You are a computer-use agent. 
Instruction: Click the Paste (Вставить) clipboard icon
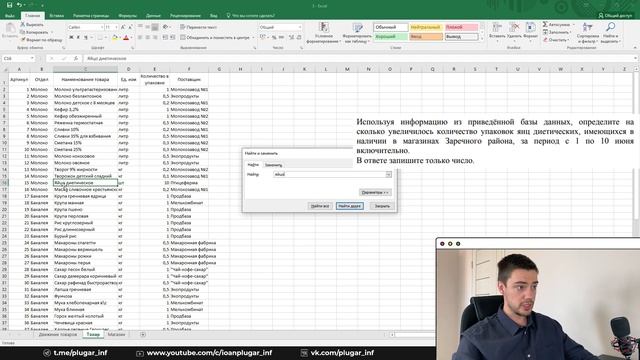(x=10, y=29)
